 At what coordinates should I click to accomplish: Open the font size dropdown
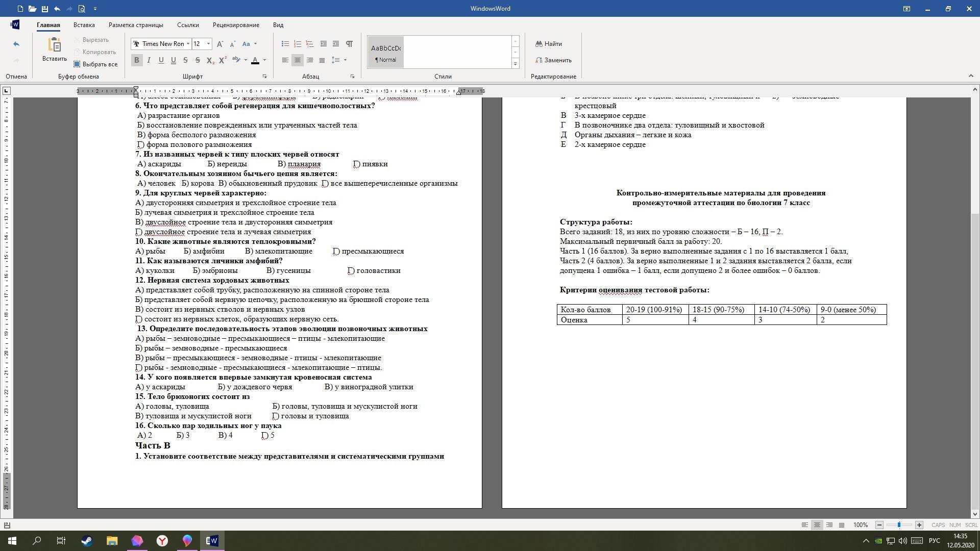click(208, 44)
